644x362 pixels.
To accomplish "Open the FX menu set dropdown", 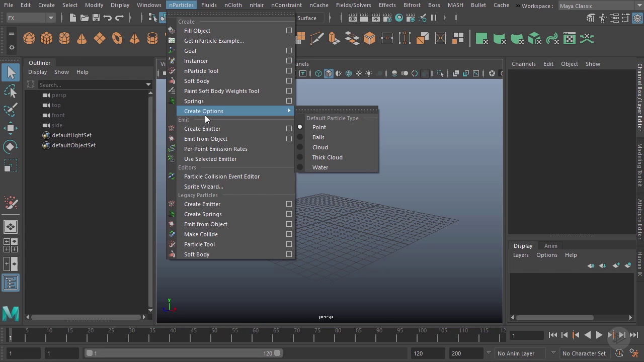I will 31,18.
